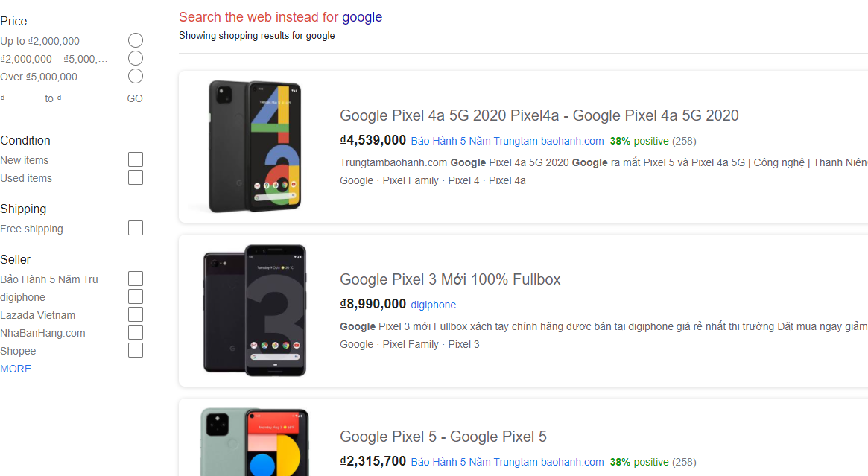Click the 'Pixel Family' breadcrumb under Pixel 3
Screen dimensions: 868x476
point(411,343)
